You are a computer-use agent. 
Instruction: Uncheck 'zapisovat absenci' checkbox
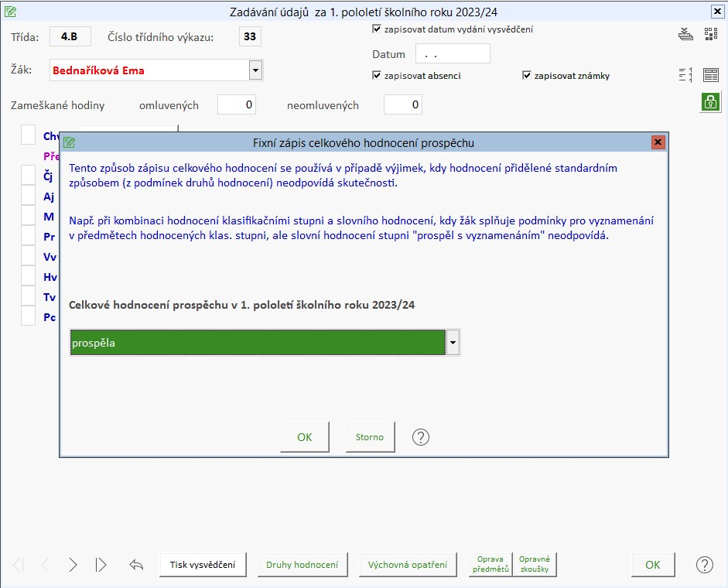[377, 76]
